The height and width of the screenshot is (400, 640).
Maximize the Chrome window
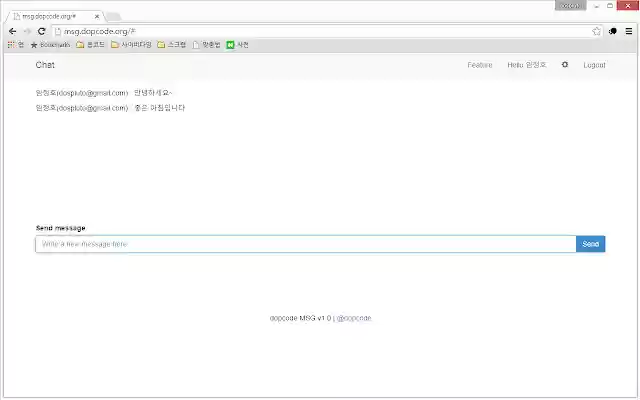610,6
